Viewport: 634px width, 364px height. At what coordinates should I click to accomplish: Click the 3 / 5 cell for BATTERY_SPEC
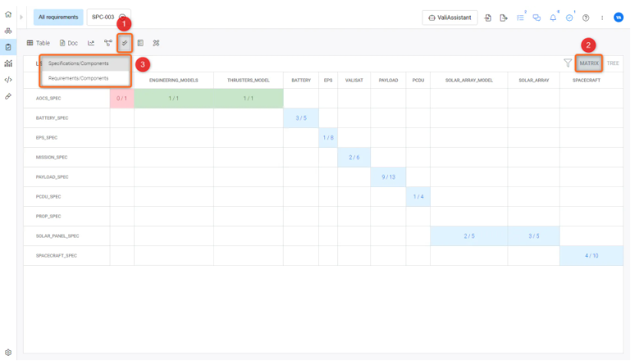point(301,118)
